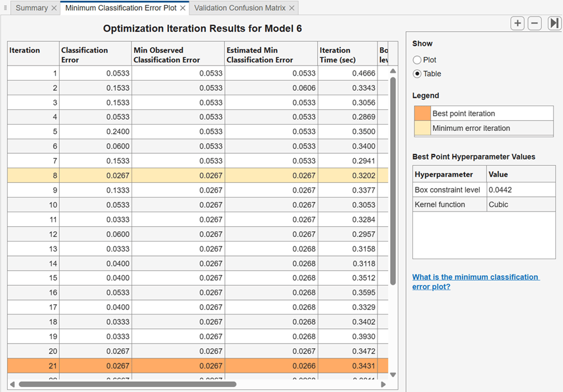Click the Hyperparameter column header
The height and width of the screenshot is (392, 563).
(449, 175)
